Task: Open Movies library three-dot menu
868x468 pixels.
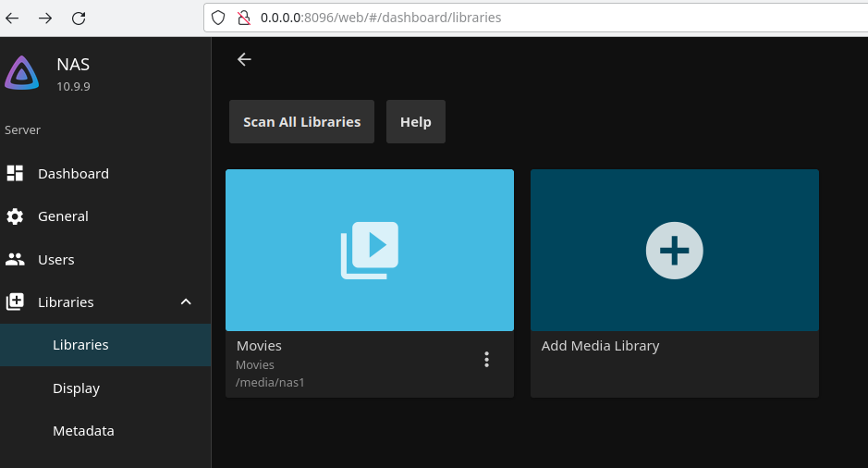Action: coord(487,360)
